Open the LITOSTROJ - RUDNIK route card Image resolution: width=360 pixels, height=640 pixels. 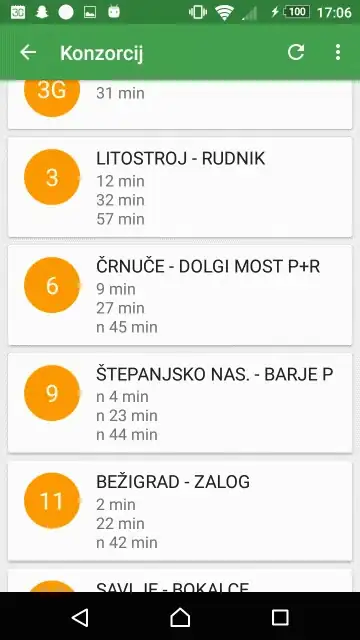(180, 187)
